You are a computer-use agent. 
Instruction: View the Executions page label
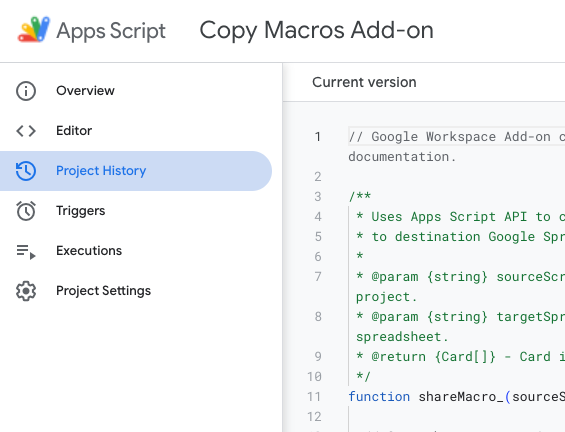(89, 251)
